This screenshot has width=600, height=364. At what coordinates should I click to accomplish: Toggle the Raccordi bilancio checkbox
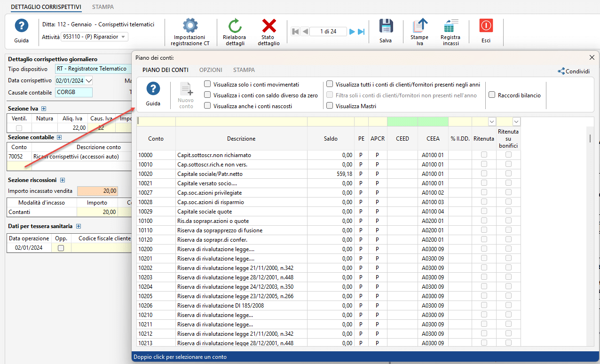tap(492, 95)
